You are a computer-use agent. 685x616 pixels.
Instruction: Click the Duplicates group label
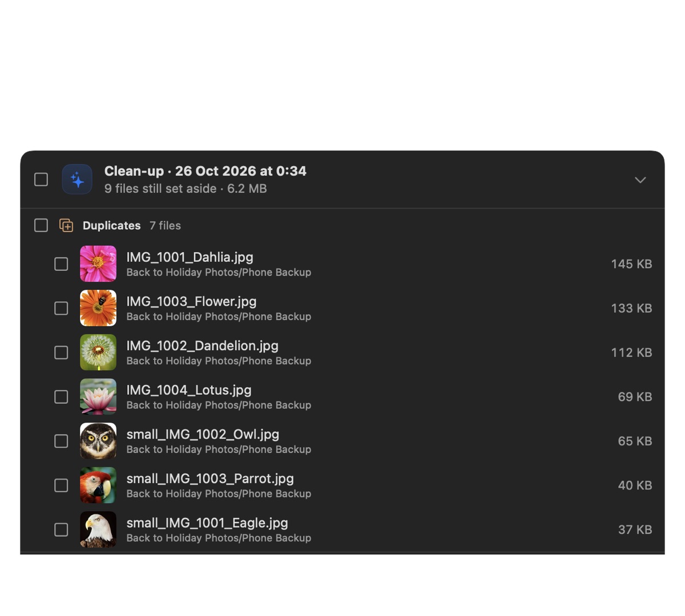coord(111,226)
